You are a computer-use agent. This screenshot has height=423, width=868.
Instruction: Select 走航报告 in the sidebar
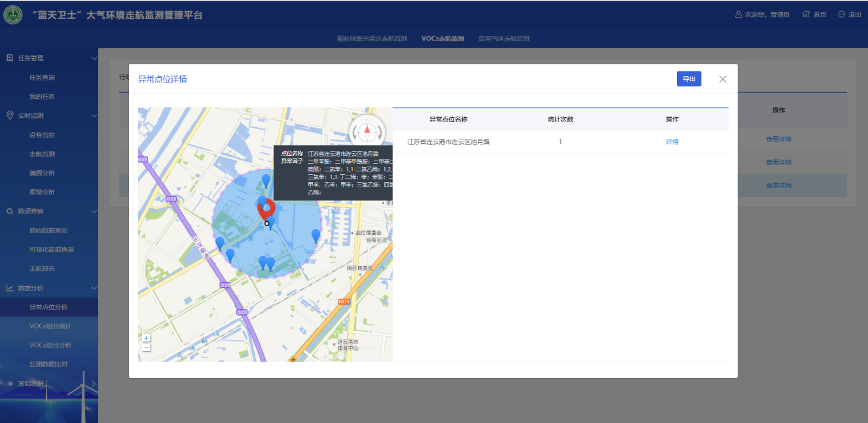click(42, 268)
